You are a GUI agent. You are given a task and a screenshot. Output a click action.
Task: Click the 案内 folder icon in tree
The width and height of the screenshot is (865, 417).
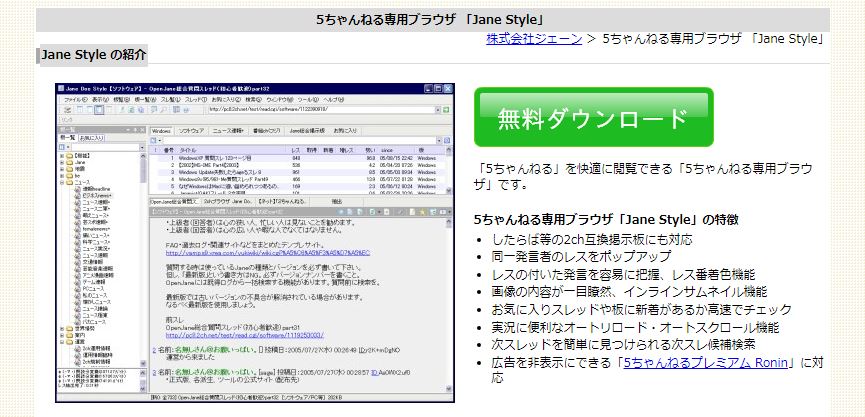click(x=69, y=336)
